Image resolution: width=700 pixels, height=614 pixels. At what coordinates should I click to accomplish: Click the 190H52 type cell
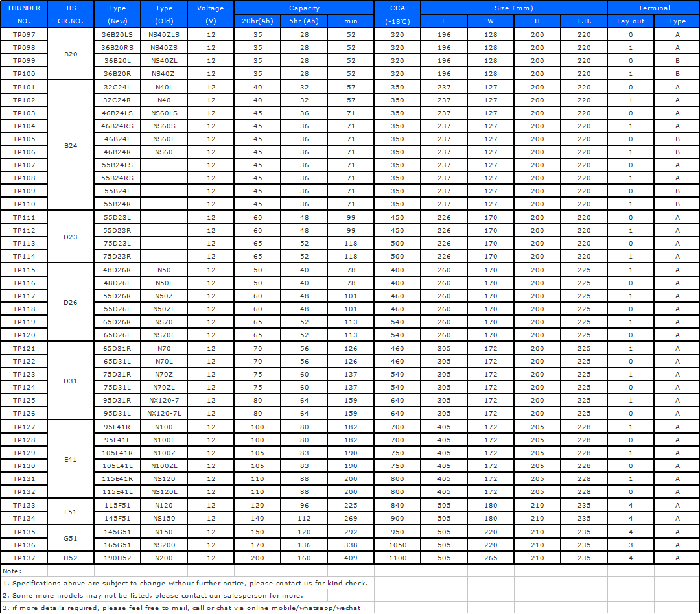117,558
